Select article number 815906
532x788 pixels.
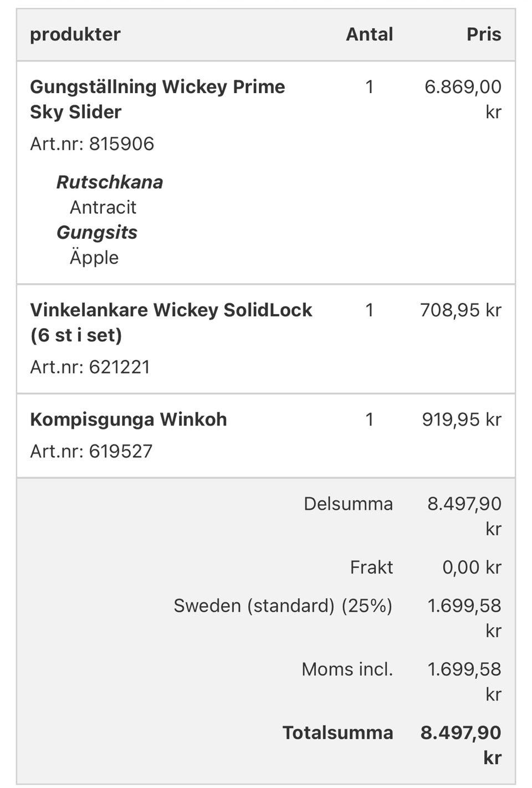coord(92,144)
